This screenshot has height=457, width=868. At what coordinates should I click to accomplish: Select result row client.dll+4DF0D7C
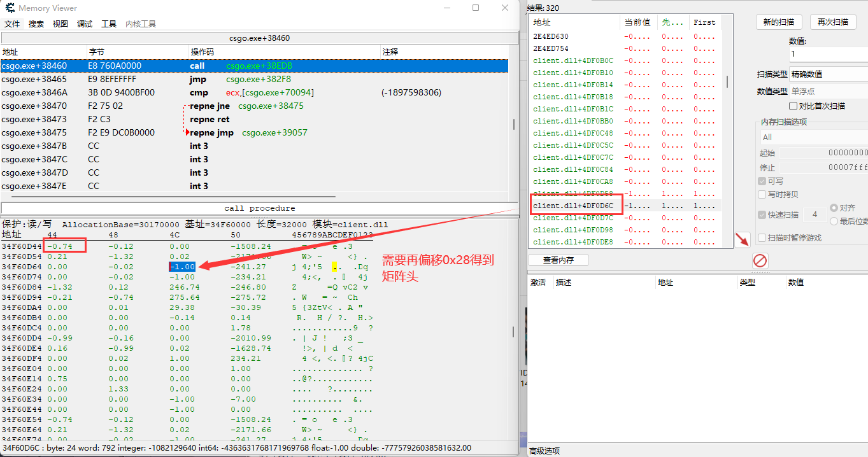click(625, 218)
